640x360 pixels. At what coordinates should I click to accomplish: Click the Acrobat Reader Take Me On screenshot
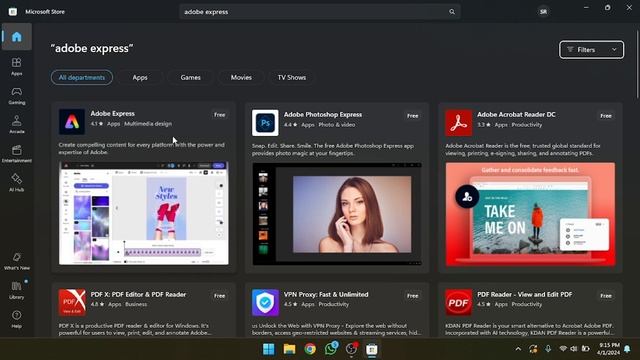[x=530, y=214]
